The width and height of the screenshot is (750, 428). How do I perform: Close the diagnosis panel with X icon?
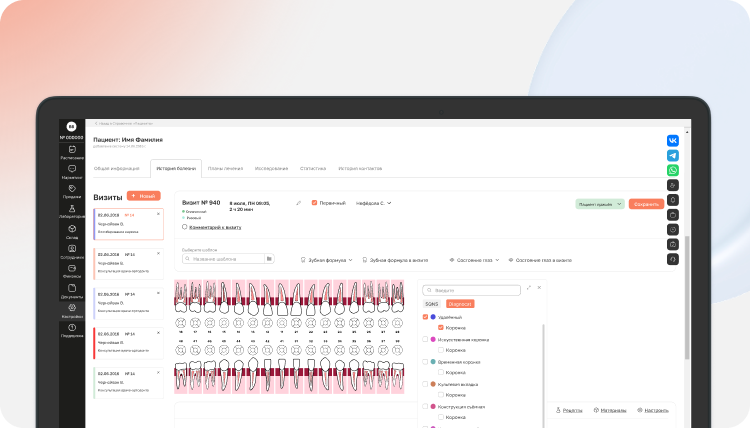[540, 288]
